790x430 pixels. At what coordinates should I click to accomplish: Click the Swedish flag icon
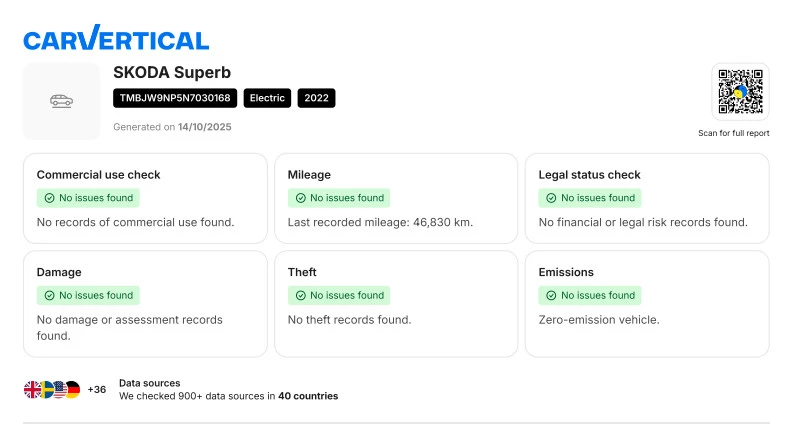46,389
